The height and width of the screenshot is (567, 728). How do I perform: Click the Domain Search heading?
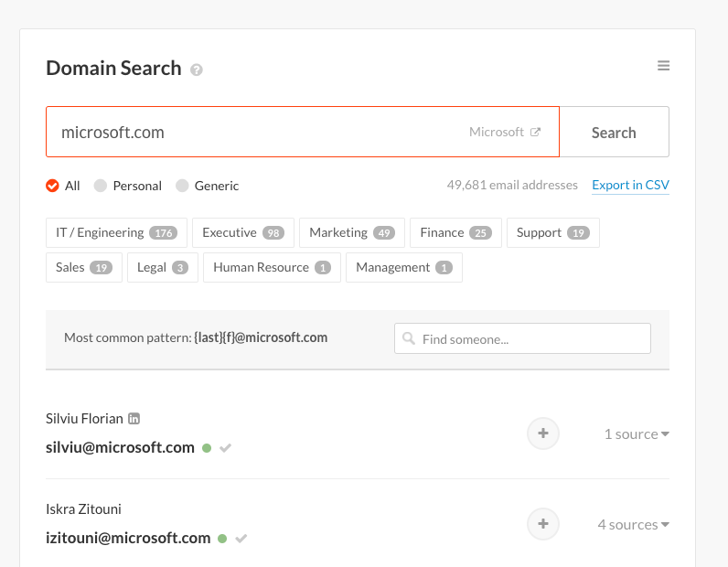coord(113,69)
